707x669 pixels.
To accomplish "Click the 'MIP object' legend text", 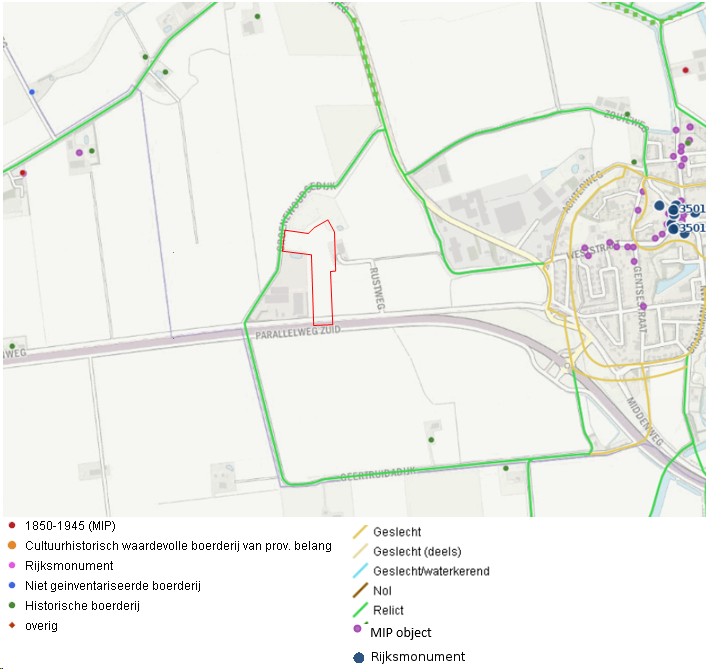I will click(x=400, y=633).
